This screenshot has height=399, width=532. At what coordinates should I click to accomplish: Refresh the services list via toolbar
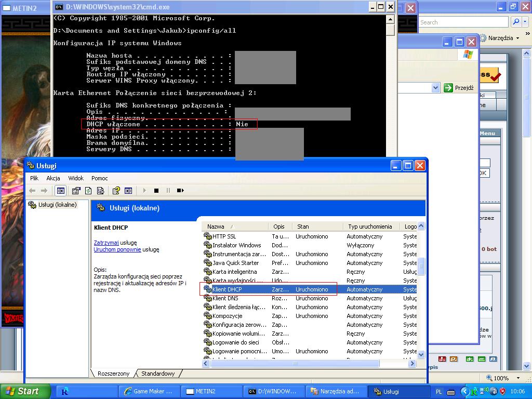(88, 191)
